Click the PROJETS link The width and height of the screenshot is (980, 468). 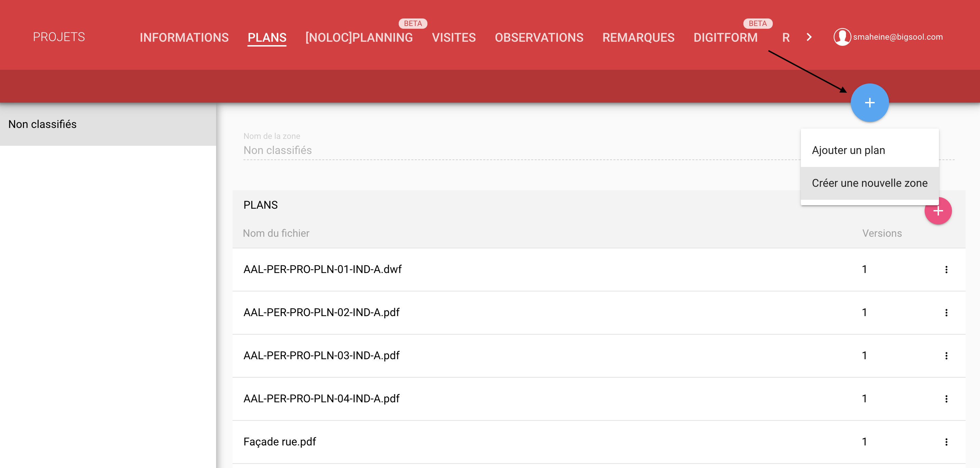(x=59, y=37)
